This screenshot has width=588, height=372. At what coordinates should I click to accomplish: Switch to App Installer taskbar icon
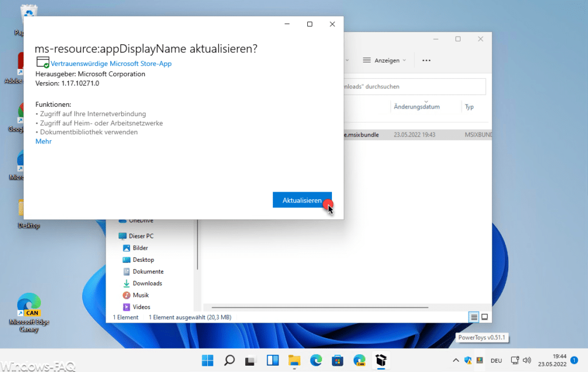381,361
